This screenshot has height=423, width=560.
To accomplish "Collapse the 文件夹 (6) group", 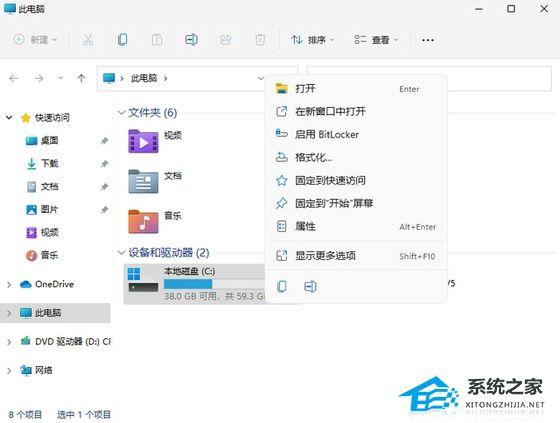I will 121,113.
